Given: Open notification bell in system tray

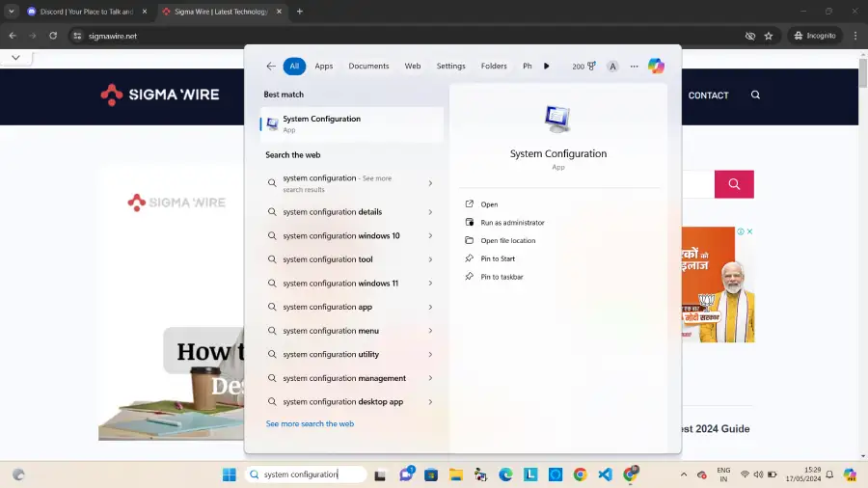Looking at the screenshot, I should pyautogui.click(x=829, y=474).
